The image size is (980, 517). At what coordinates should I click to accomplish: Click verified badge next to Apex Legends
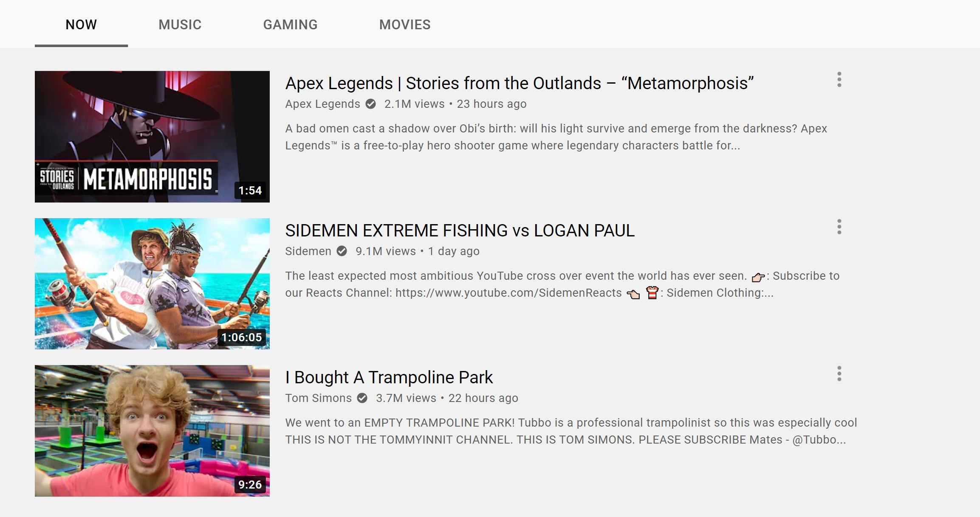click(x=370, y=104)
